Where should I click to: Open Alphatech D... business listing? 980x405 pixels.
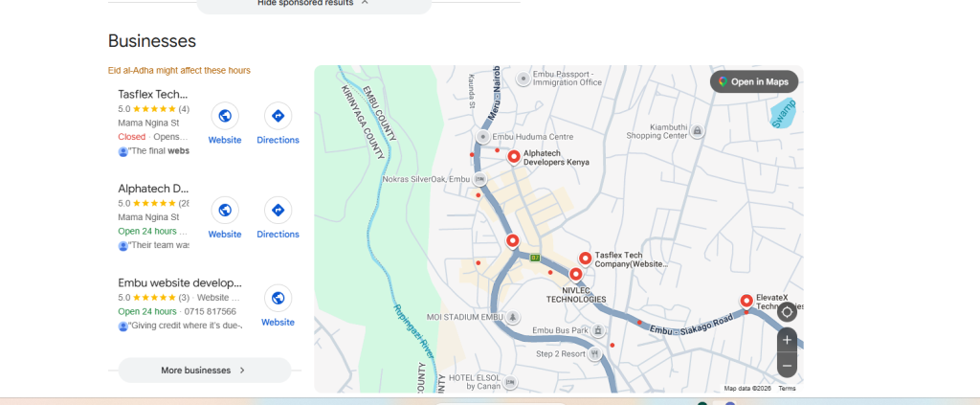pos(153,188)
